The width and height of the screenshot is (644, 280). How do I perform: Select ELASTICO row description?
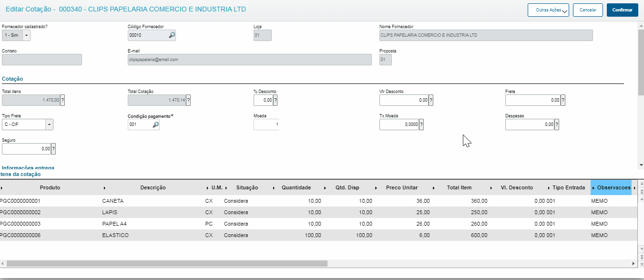(x=115, y=235)
